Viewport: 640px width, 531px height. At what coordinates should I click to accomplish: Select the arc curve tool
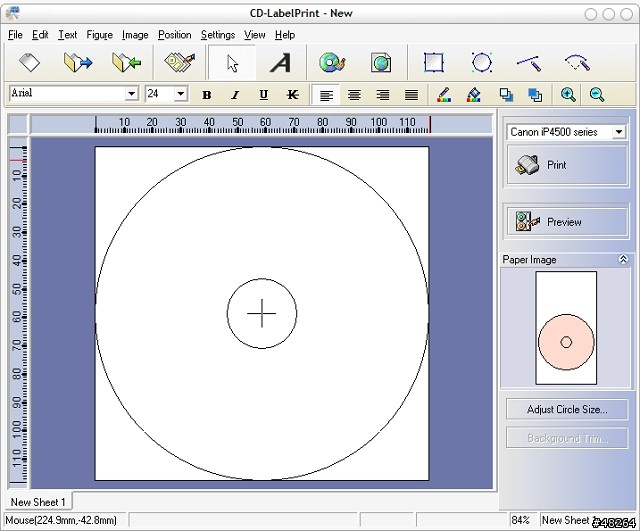578,63
